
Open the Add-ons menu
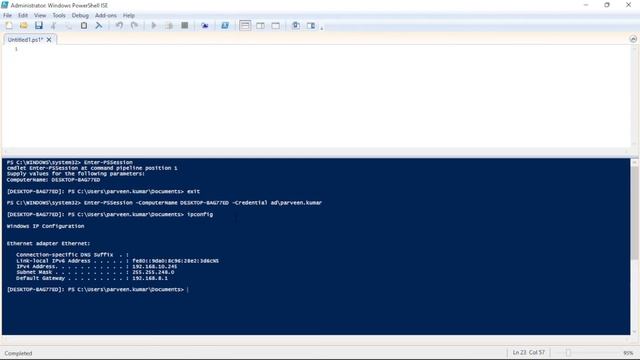(x=106, y=15)
